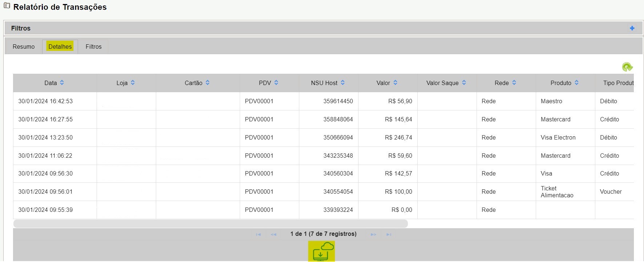Click NSU Host value 358848064
This screenshot has height=262, width=644.
338,119
